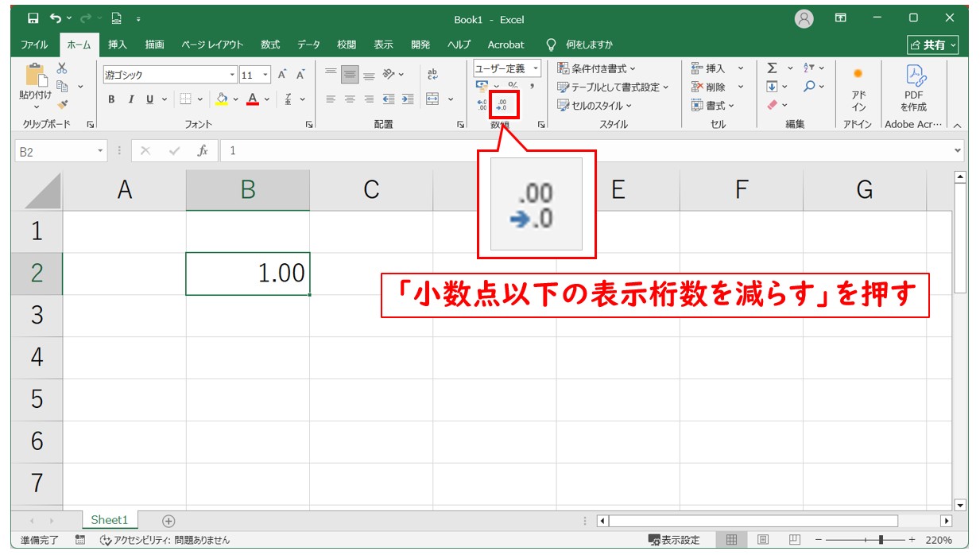Apply borders to the cell

[184, 99]
